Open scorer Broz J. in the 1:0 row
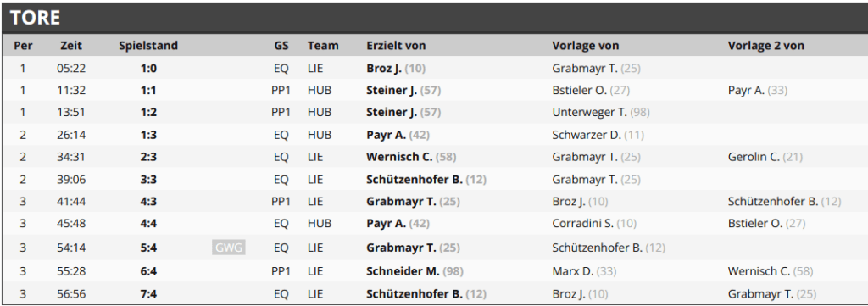Viewport: 868px width, 306px height. point(384,68)
